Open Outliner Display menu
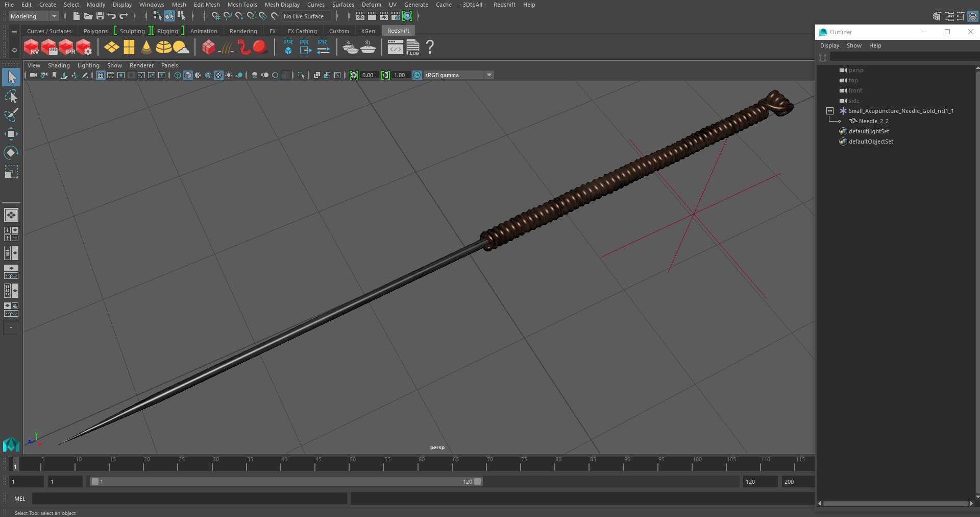980x517 pixels. (x=829, y=45)
